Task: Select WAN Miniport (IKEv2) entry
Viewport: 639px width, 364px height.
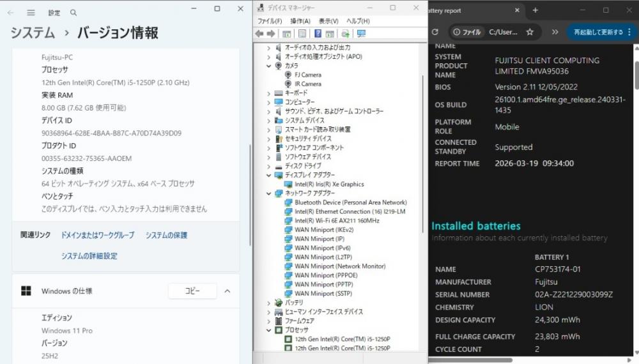Action: coord(324,230)
